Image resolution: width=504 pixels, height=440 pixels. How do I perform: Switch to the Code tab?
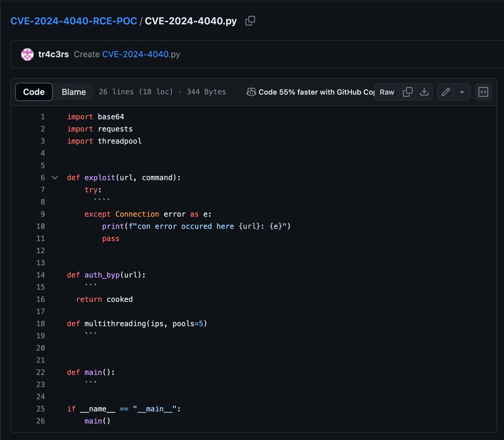tap(34, 92)
